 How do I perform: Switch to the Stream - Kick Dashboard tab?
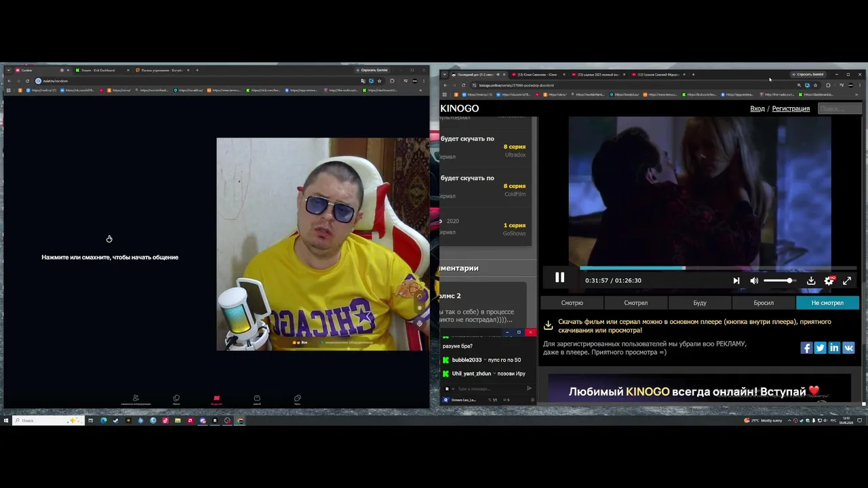click(x=102, y=70)
